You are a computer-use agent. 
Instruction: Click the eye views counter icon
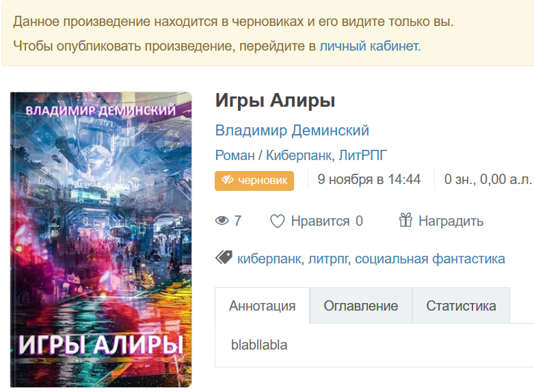tap(222, 221)
